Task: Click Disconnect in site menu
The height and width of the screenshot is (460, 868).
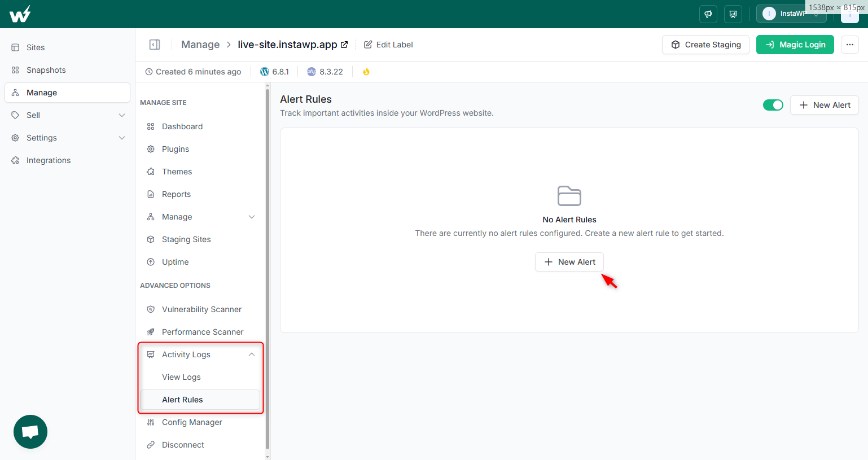Action: click(x=200, y=445)
